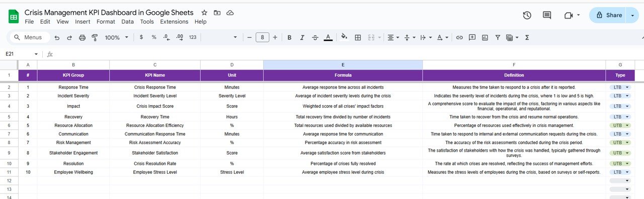
Task: Open the UTB dropdown for Resource Allocation row
Action: (620, 125)
